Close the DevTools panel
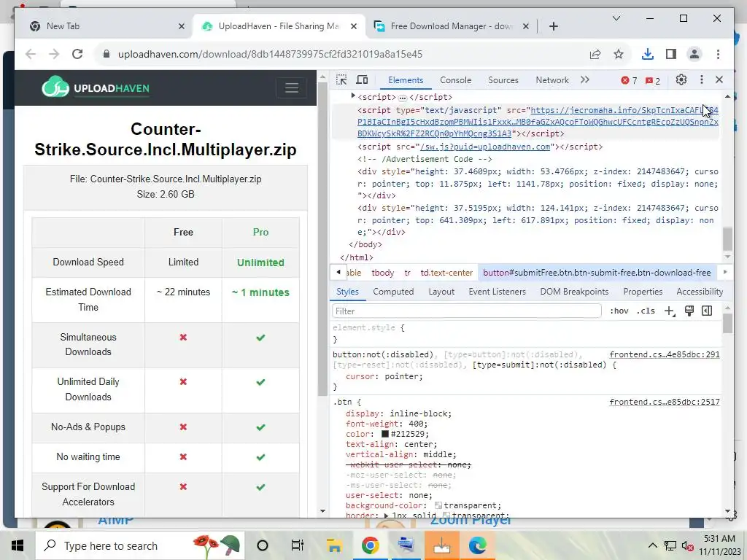This screenshot has height=560, width=747. click(719, 80)
